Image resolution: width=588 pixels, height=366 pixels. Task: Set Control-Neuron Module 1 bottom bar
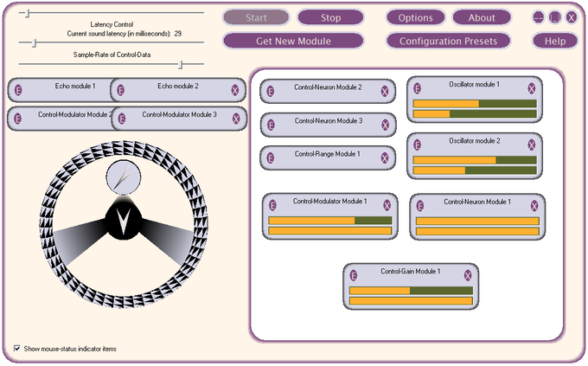(477, 231)
